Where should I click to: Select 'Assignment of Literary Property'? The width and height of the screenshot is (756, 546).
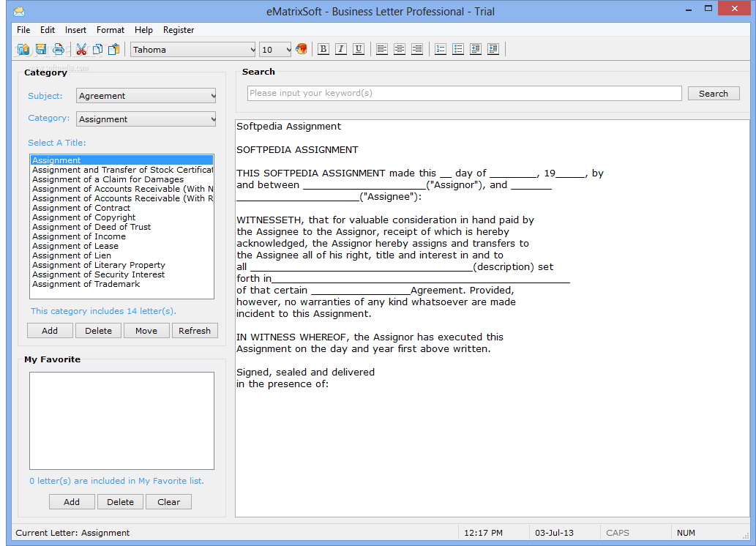coord(122,265)
